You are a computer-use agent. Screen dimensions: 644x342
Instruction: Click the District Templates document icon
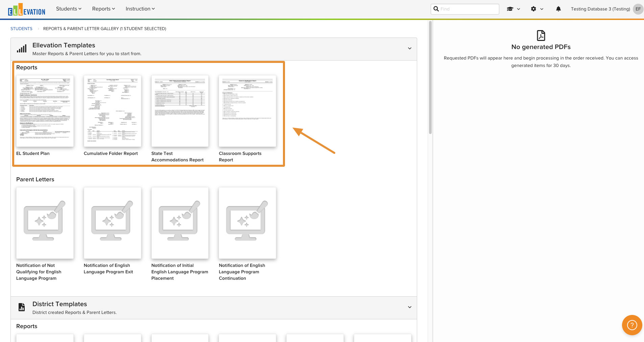coord(22,307)
